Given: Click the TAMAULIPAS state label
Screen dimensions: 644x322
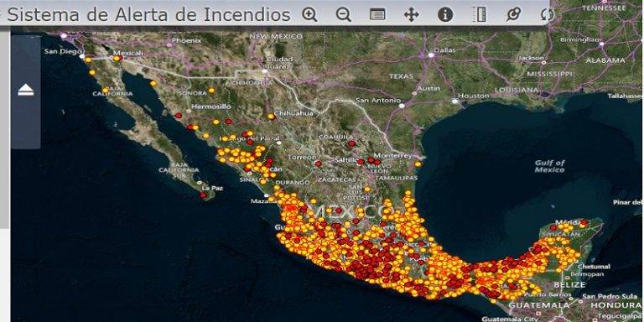Looking at the screenshot, I should 397,178.
